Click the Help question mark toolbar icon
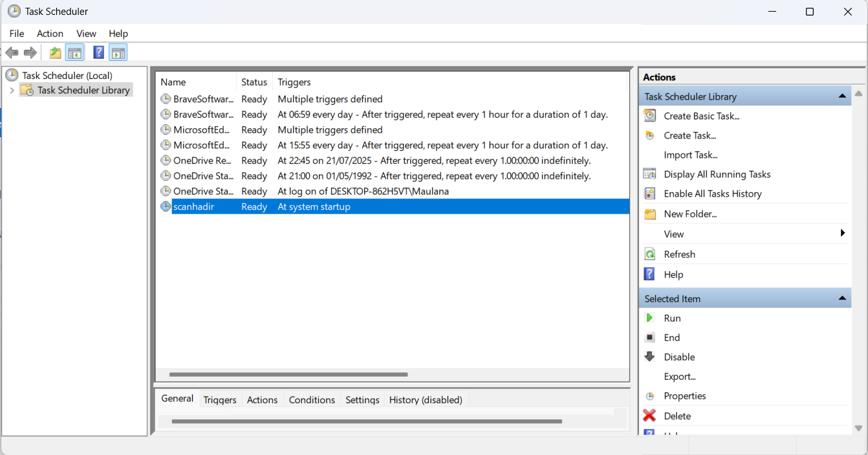 click(98, 52)
